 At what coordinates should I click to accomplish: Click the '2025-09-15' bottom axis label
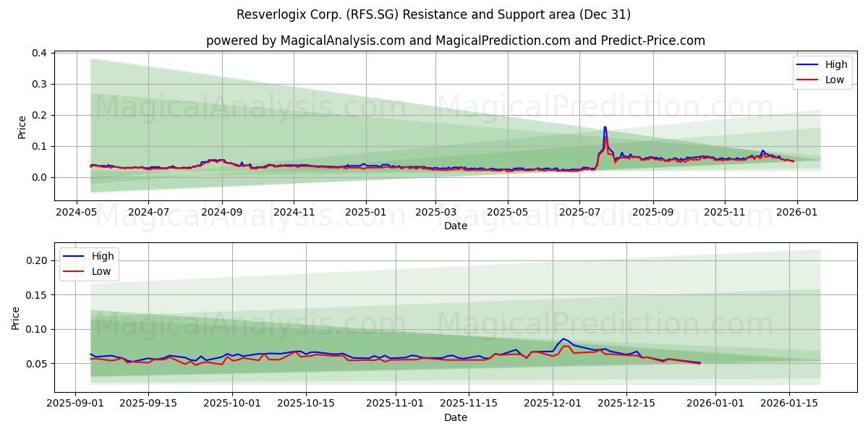coord(148,404)
